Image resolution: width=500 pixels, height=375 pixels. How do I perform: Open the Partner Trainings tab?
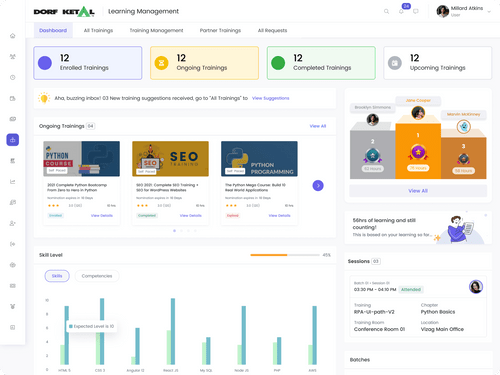pos(220,30)
